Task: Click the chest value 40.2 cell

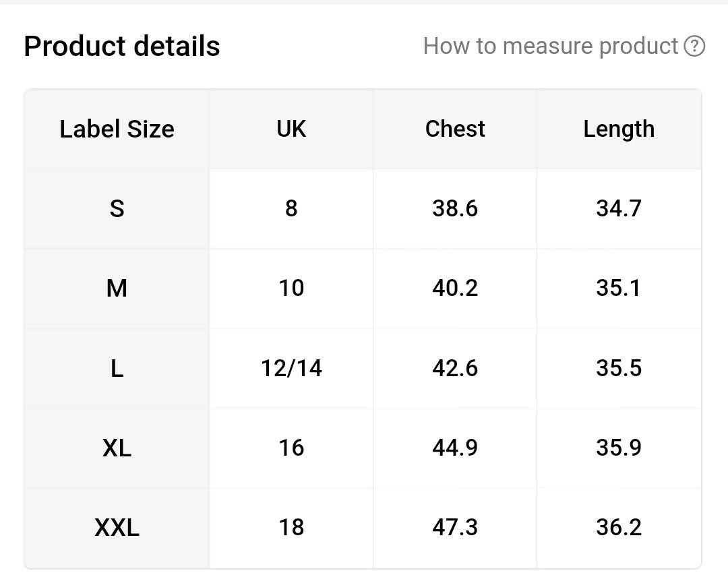Action: point(455,289)
